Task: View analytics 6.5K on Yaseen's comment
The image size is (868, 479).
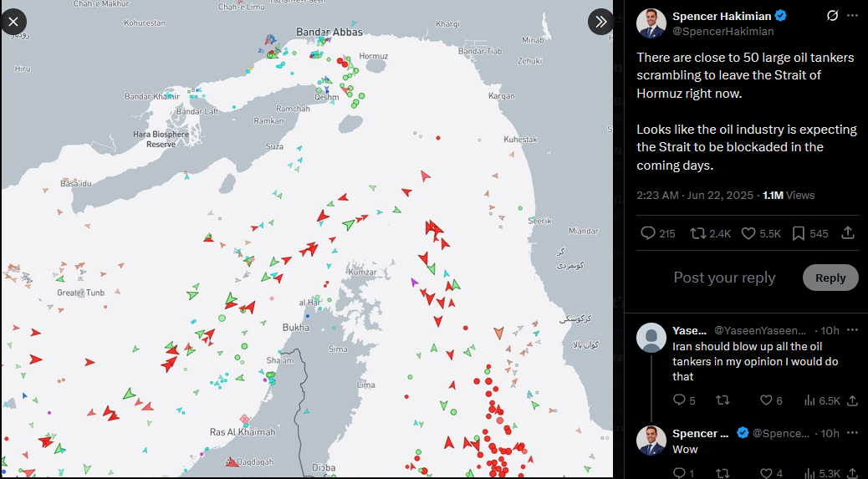Action: pyautogui.click(x=822, y=400)
